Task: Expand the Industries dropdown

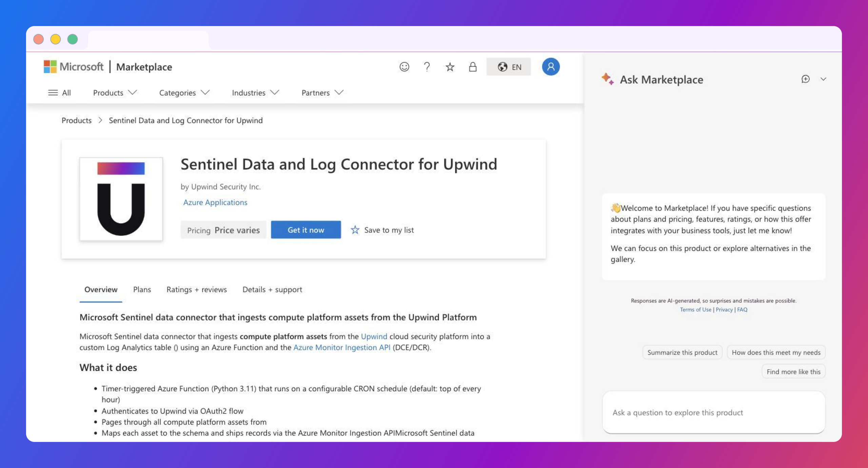Action: pos(255,93)
